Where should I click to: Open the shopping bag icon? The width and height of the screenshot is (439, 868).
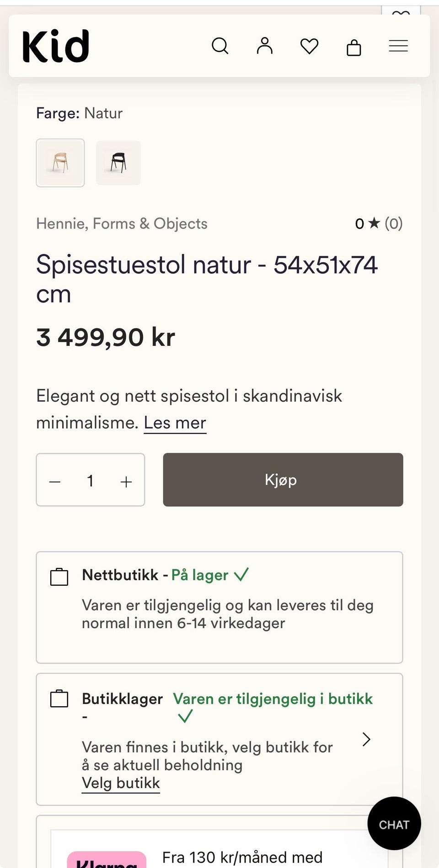354,47
